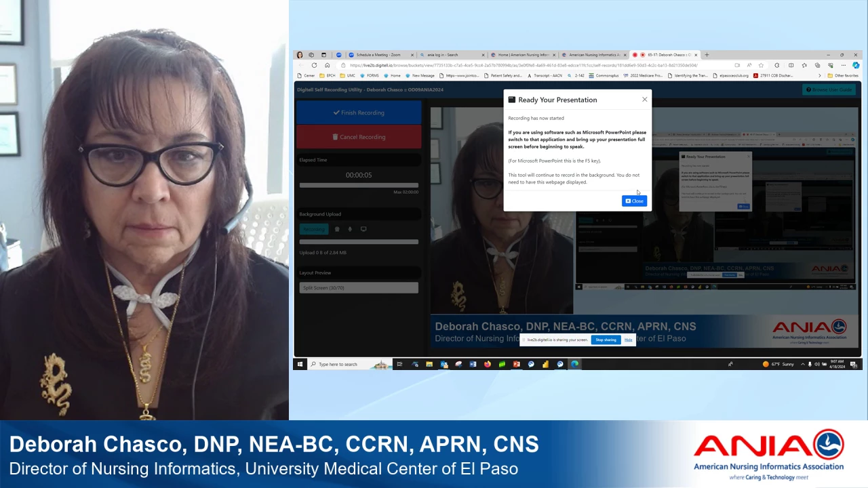Hide the screen sharing notification bar
The height and width of the screenshot is (488, 868).
628,340
